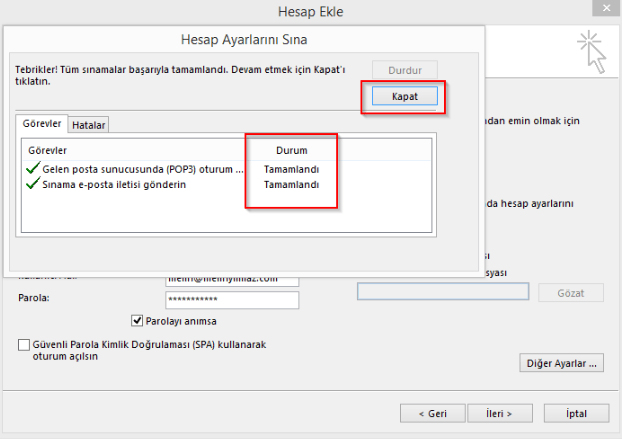Focus the Parola password field
622x439 pixels.
tap(232, 300)
